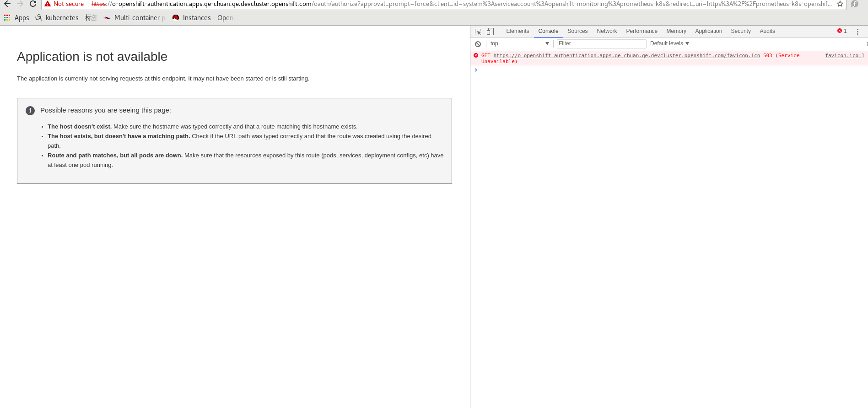Image resolution: width=868 pixels, height=408 pixels.
Task: Click 'The host doesn't exist.' text
Action: coord(80,127)
